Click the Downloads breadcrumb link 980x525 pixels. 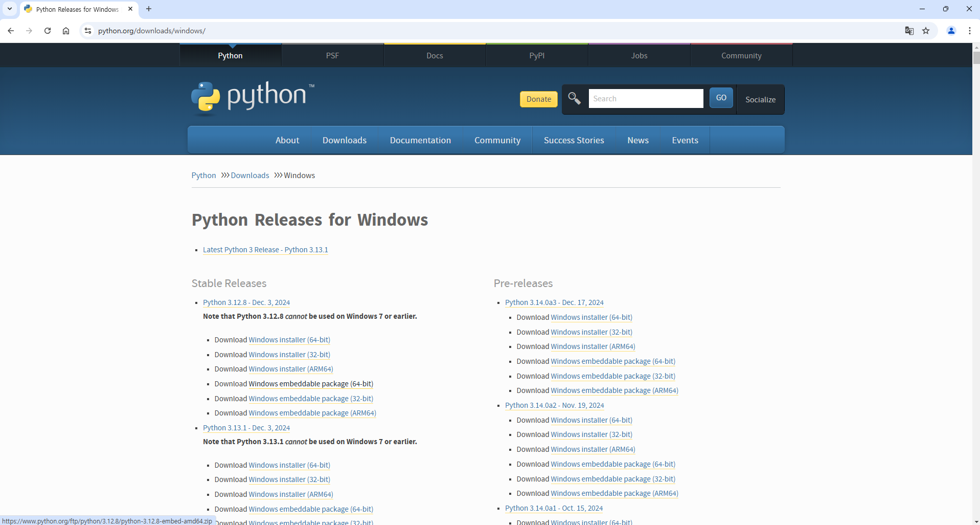250,176
